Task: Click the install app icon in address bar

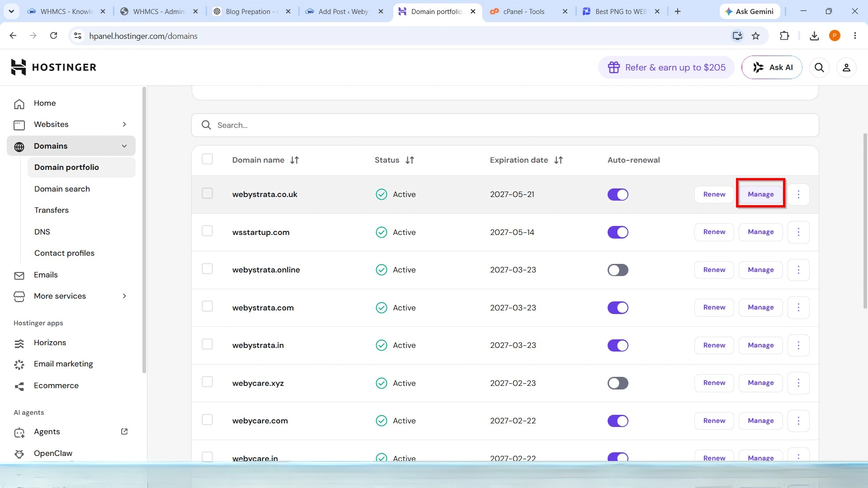Action: click(x=737, y=36)
